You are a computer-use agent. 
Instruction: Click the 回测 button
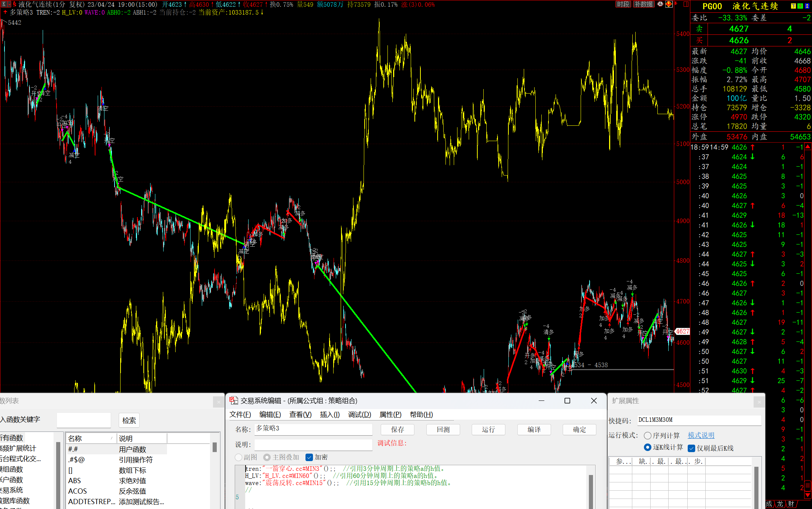tap(443, 430)
